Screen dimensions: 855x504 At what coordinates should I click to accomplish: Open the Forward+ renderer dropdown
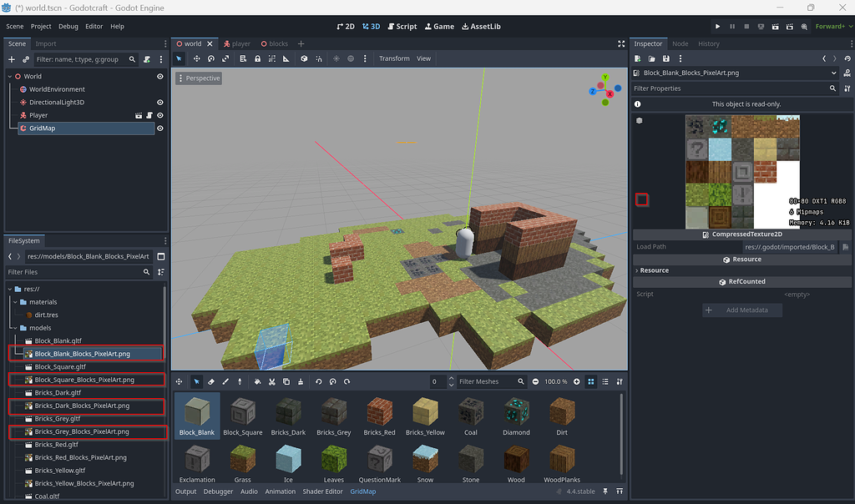pyautogui.click(x=829, y=26)
